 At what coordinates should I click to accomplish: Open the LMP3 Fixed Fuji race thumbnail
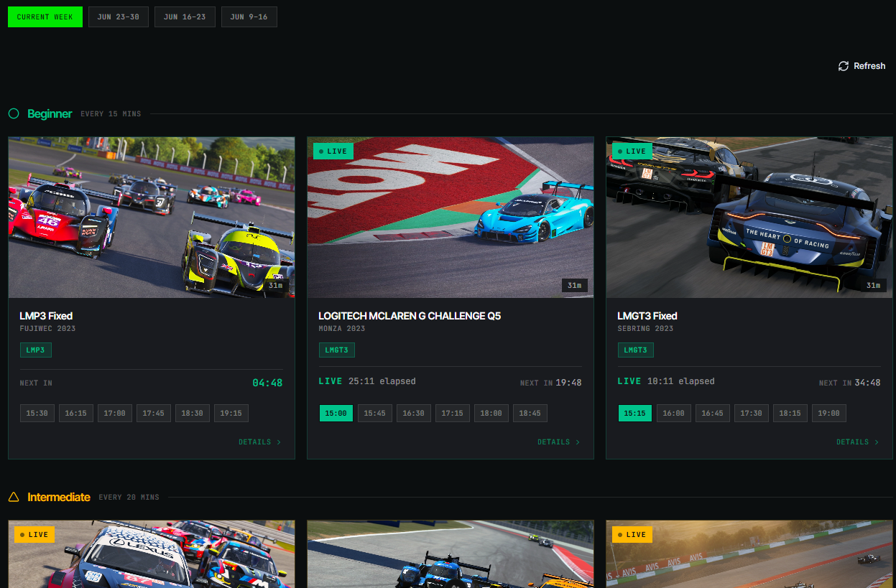coord(152,218)
